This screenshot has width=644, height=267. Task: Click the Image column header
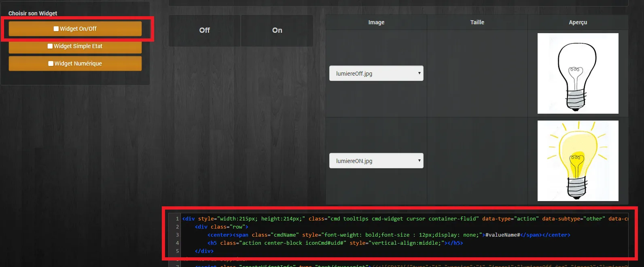(376, 22)
